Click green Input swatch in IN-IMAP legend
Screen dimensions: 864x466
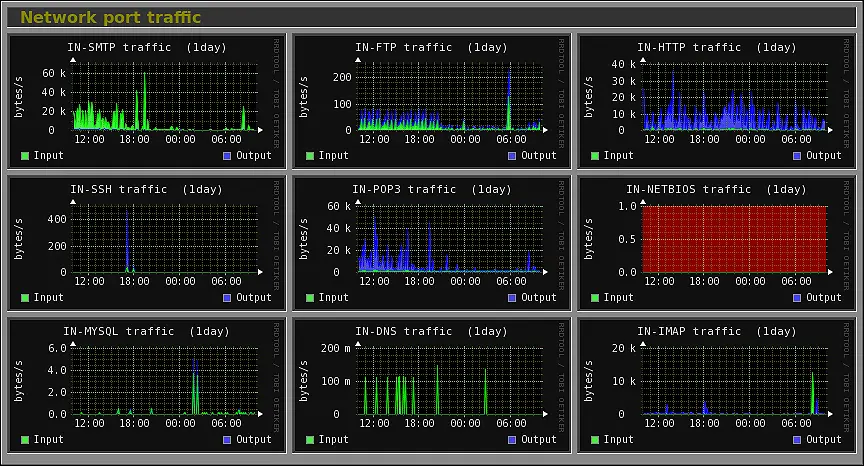pyautogui.click(x=595, y=440)
